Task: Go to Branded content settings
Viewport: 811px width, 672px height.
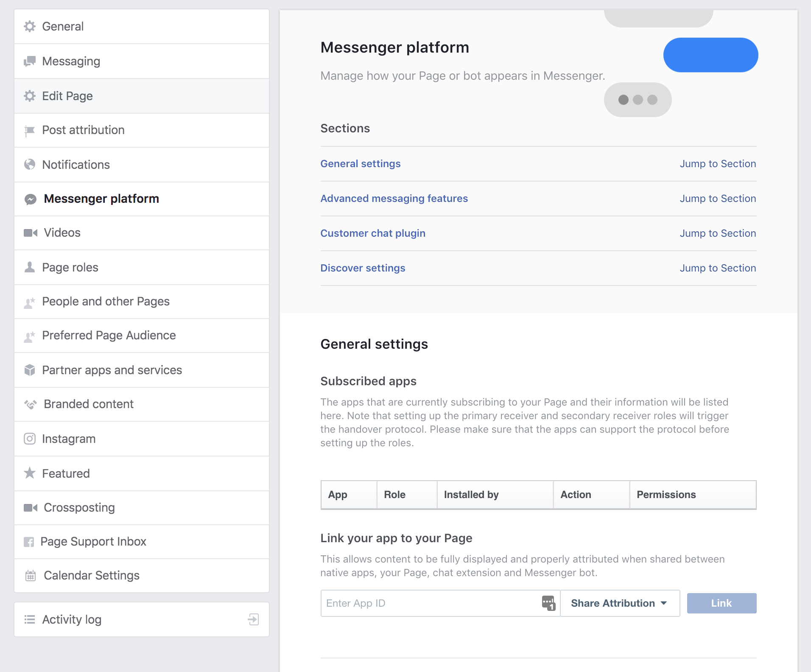Action: (x=142, y=404)
